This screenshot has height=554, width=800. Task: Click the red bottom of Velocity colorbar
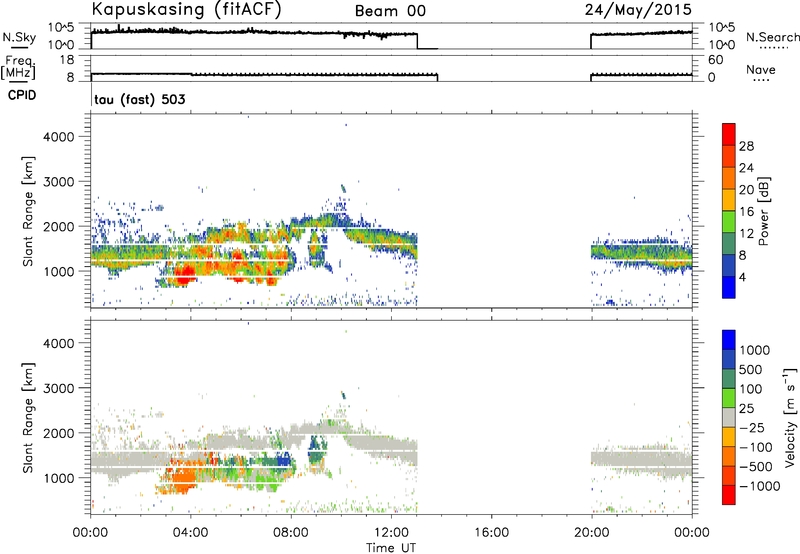click(729, 495)
